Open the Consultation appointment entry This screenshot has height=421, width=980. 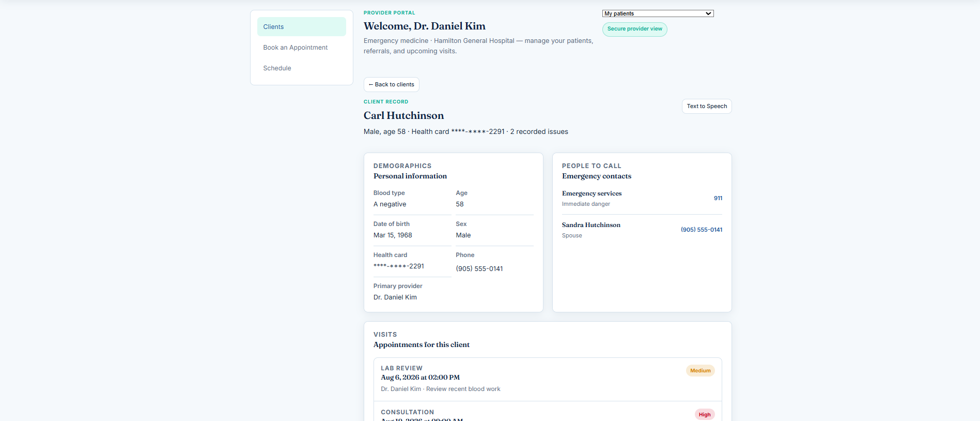548,412
